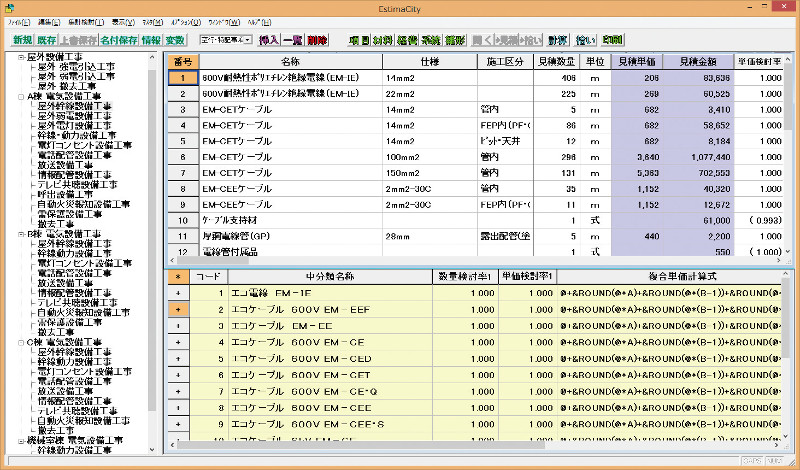This screenshot has height=470, width=800.
Task: Click the 挿入 insert toolbar button
Action: point(269,40)
